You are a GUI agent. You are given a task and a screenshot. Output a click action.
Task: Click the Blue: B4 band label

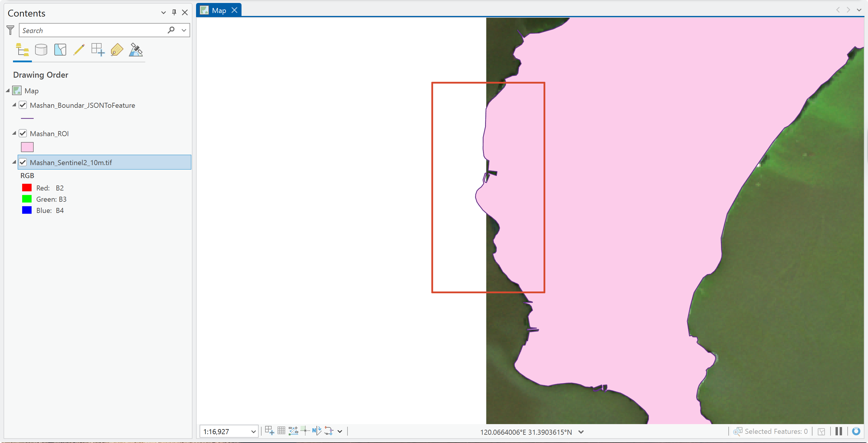(50, 211)
